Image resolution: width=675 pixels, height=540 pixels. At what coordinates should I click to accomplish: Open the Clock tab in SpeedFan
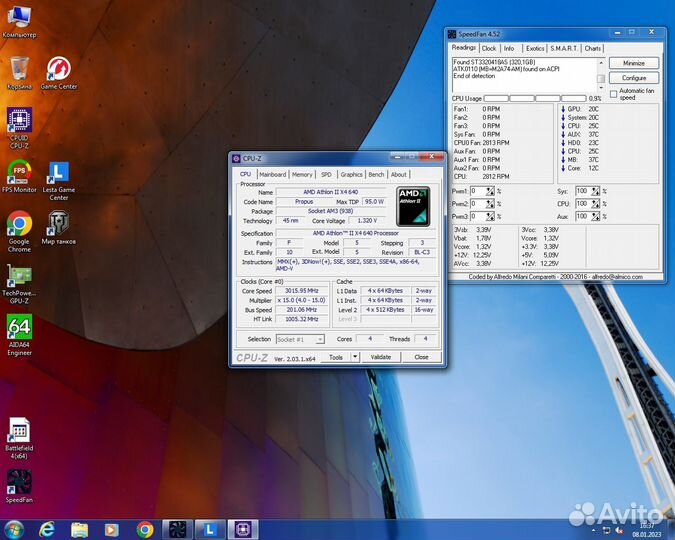(489, 48)
